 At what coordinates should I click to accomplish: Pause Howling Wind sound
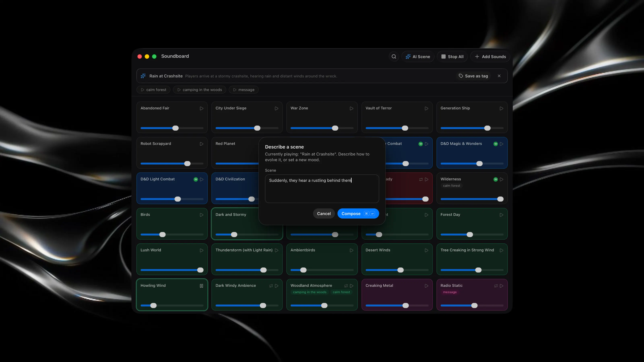(201, 286)
